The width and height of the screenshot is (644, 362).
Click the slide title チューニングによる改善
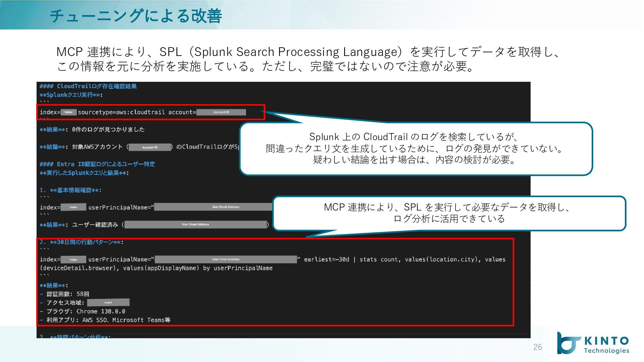(x=136, y=16)
